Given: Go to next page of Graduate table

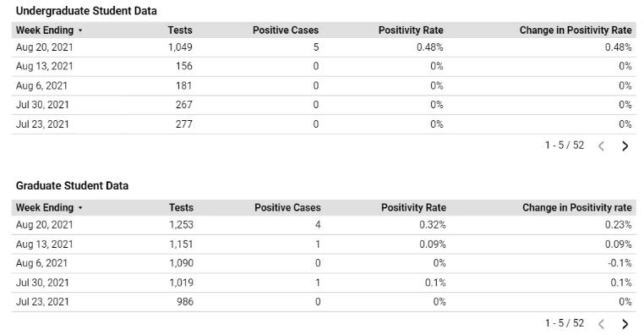Looking at the screenshot, I should click(x=625, y=324).
